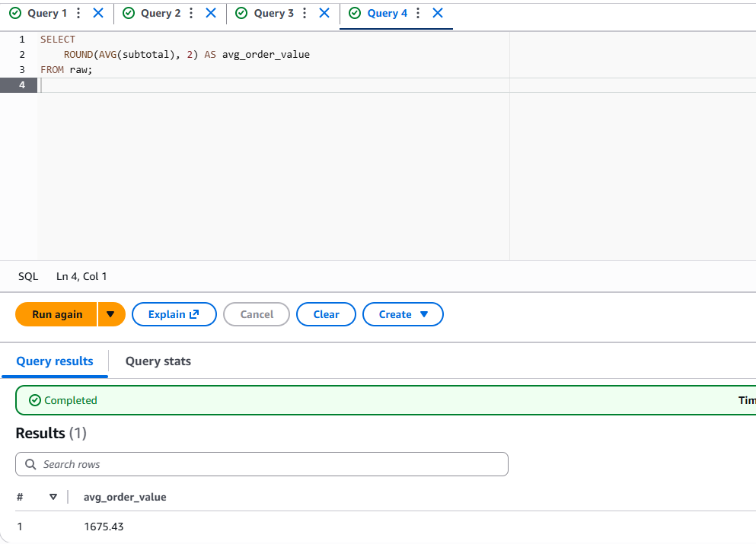Image resolution: width=756 pixels, height=544 pixels.
Task: Close the Query 4 tab
Action: 438,14
